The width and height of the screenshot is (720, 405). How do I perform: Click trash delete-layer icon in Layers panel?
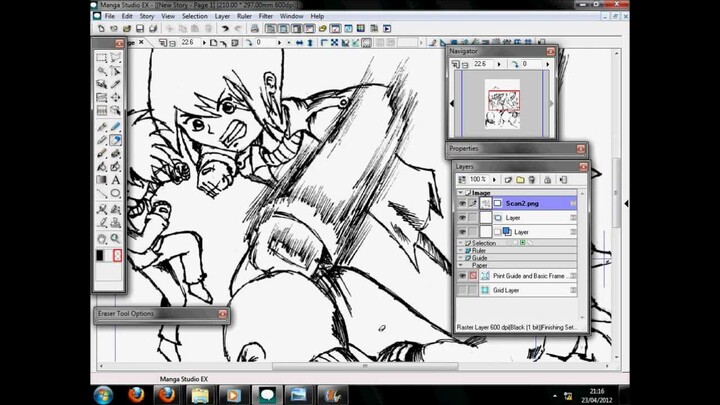coord(532,180)
